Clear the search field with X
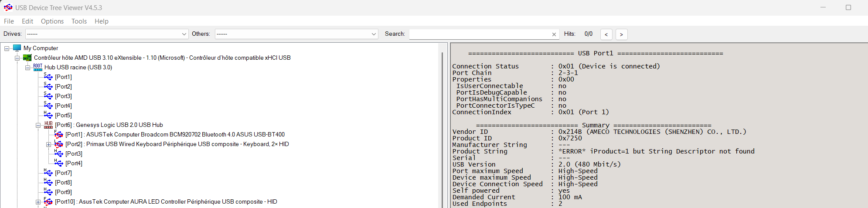 (x=554, y=34)
